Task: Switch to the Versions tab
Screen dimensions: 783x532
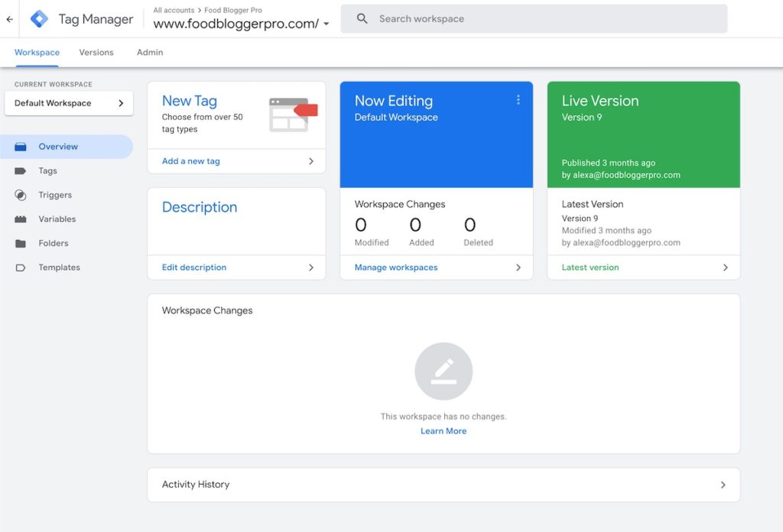Action: click(x=96, y=53)
